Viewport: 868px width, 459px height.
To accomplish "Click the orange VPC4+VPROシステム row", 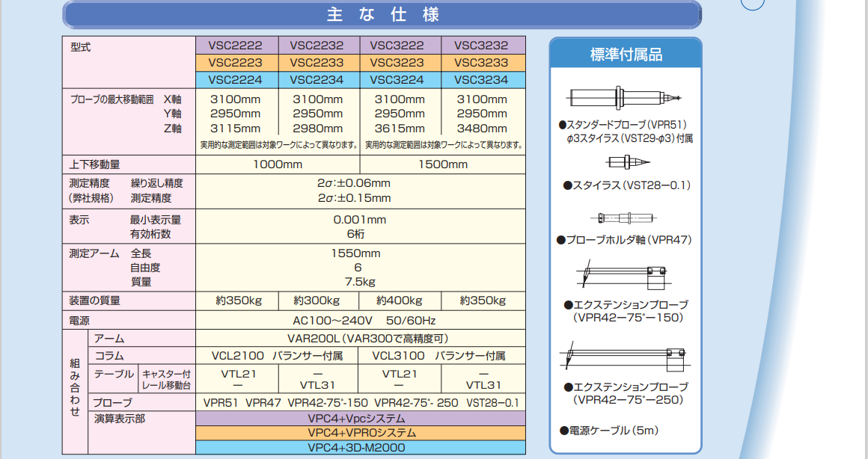I will (x=361, y=433).
